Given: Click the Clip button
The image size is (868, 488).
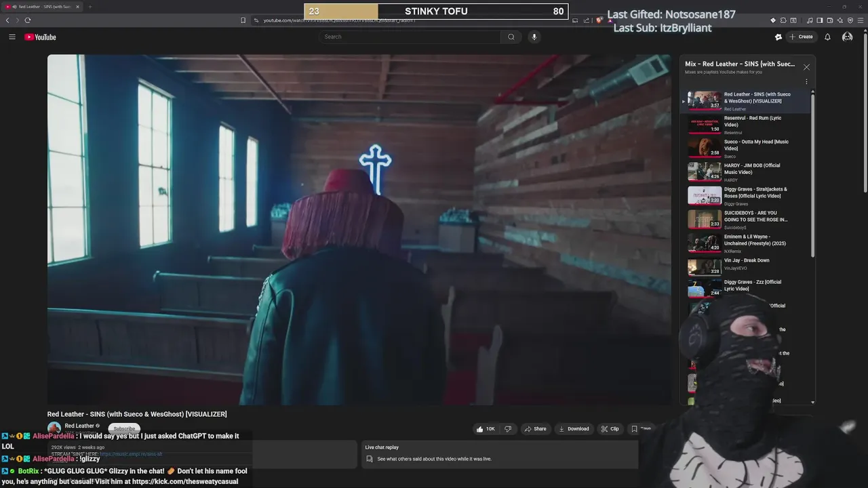Looking at the screenshot, I should (x=610, y=429).
